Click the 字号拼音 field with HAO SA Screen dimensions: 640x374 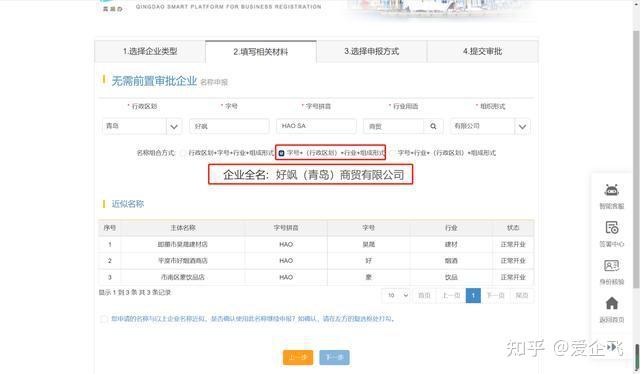[316, 126]
